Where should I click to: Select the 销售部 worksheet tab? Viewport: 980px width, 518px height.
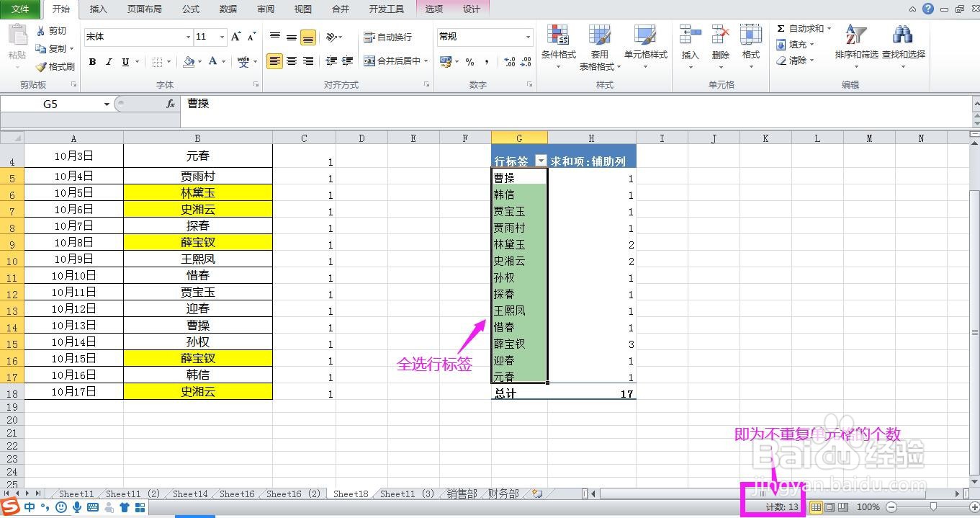point(462,494)
